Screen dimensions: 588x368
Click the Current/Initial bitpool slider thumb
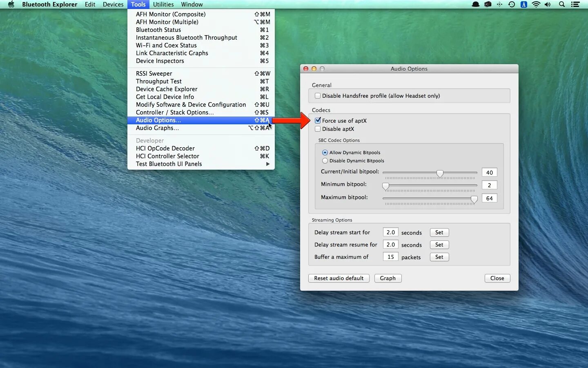440,173
